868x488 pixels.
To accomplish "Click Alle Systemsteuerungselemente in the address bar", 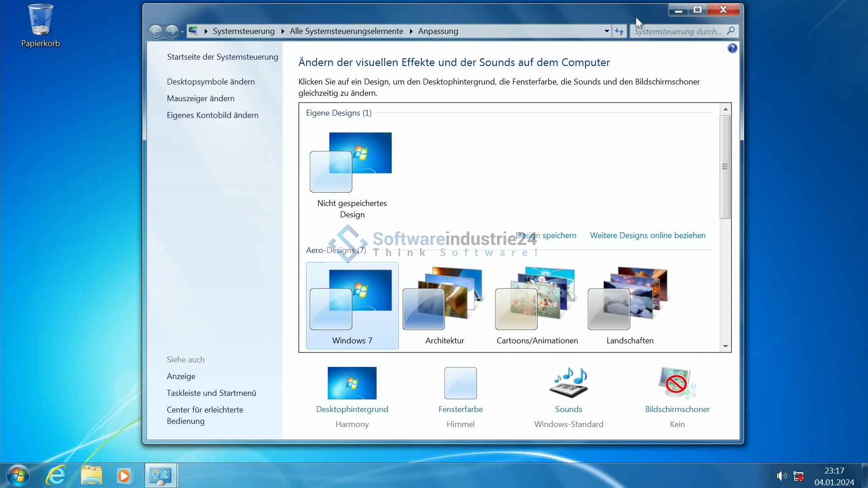I will tap(346, 31).
